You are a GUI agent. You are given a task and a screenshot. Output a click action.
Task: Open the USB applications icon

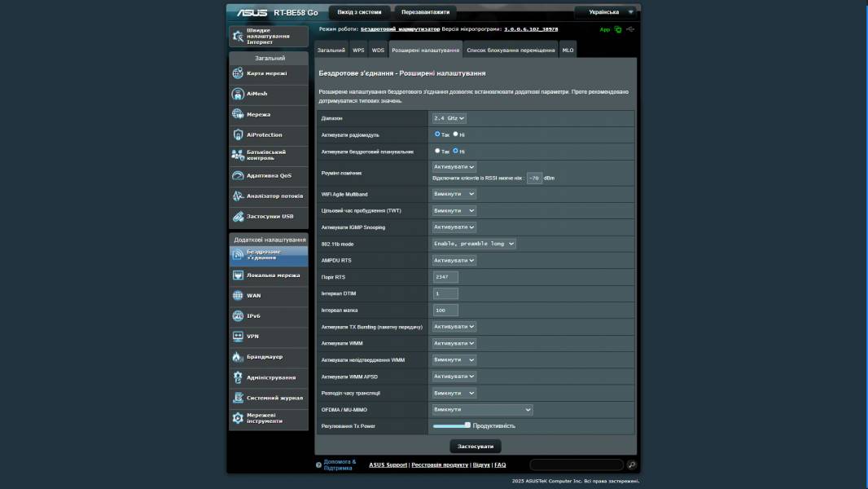coord(238,217)
